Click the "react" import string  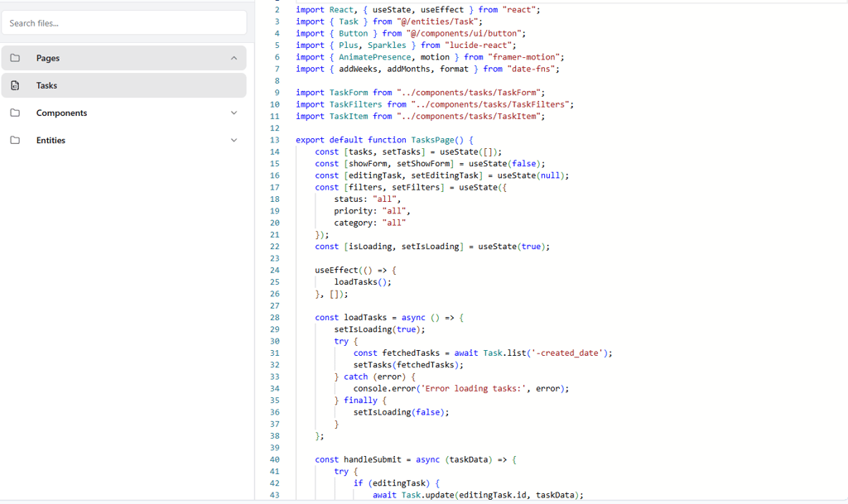519,10
